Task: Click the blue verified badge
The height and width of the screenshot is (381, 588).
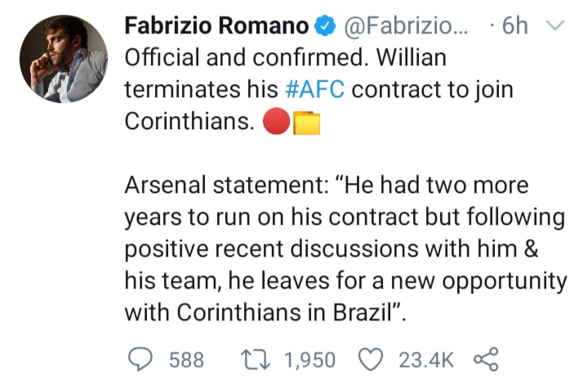Action: (x=324, y=25)
